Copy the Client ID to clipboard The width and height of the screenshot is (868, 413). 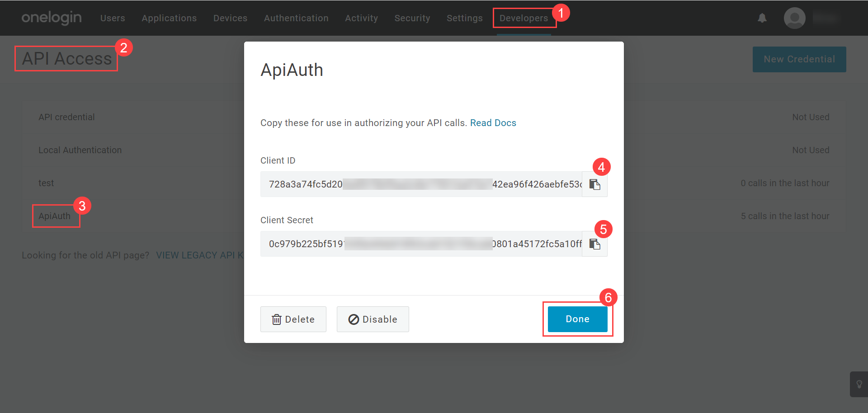pyautogui.click(x=594, y=184)
